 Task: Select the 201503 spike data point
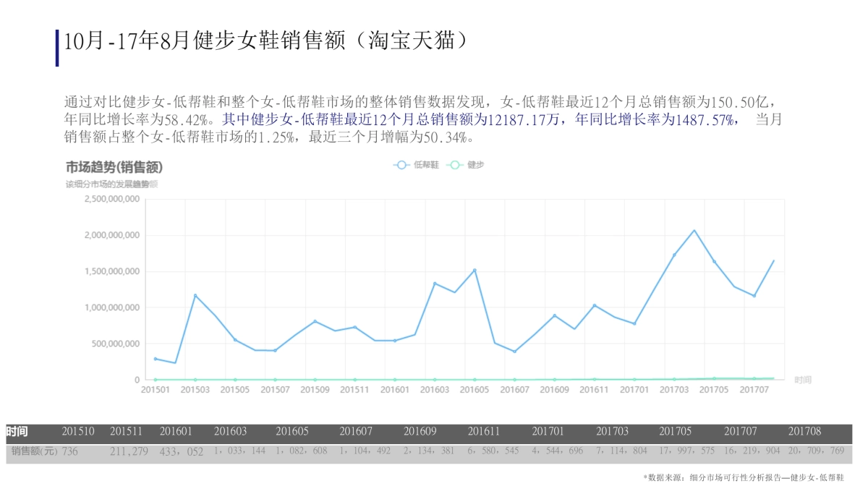[196, 295]
